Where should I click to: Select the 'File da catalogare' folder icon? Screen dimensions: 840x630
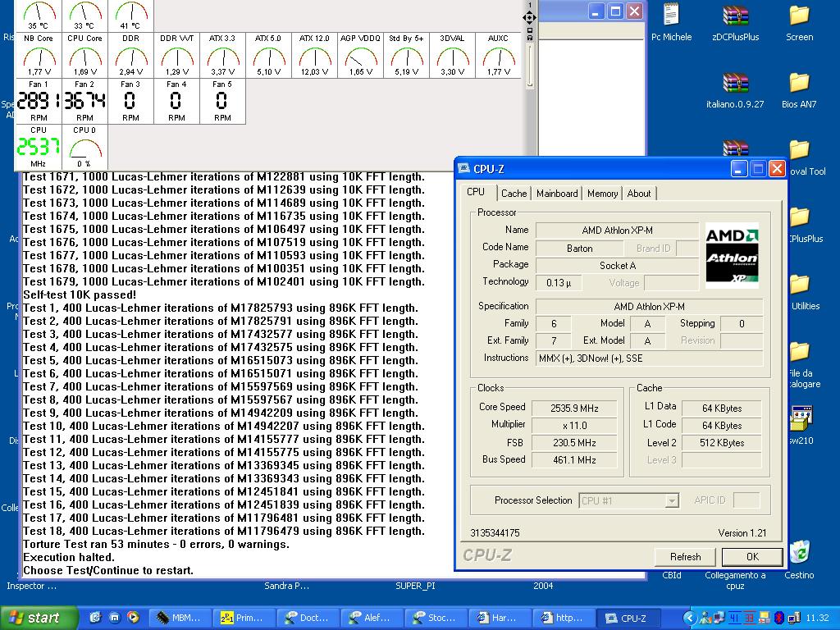click(799, 352)
